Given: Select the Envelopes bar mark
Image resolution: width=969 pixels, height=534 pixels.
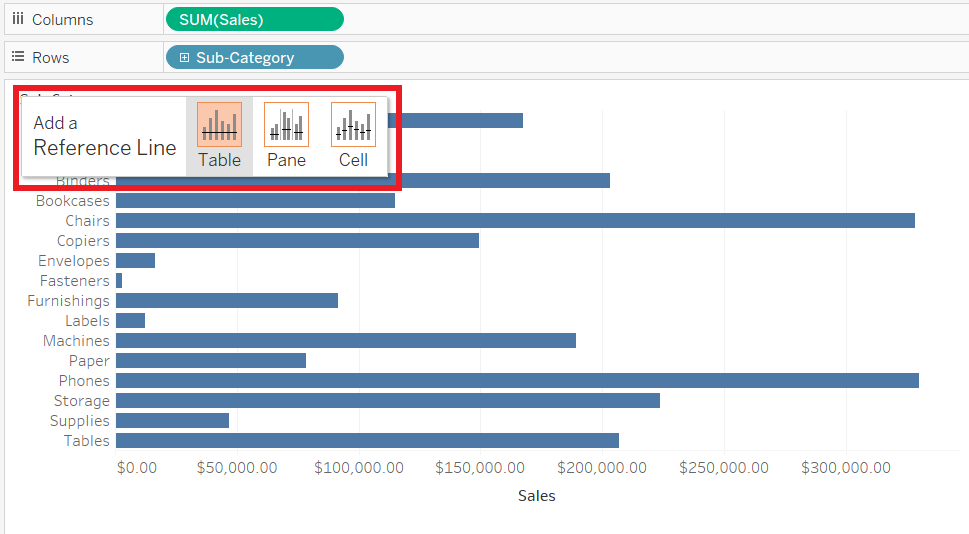Looking at the screenshot, I should pos(135,260).
